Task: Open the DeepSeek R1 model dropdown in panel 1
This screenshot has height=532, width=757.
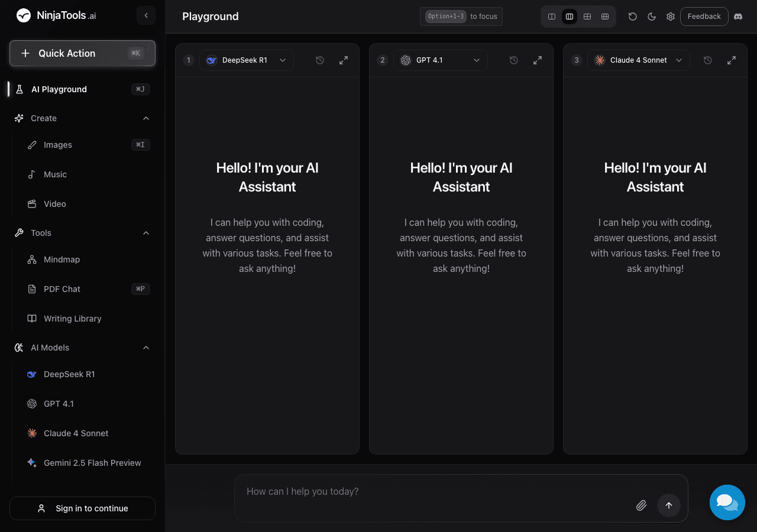Action: pyautogui.click(x=247, y=60)
